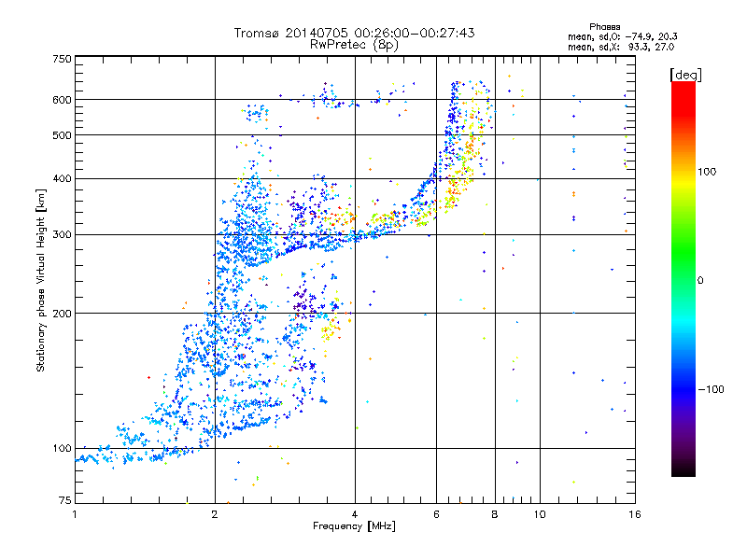Click the '8' x-axis tick label
The width and height of the screenshot is (747, 560).
[x=495, y=514]
